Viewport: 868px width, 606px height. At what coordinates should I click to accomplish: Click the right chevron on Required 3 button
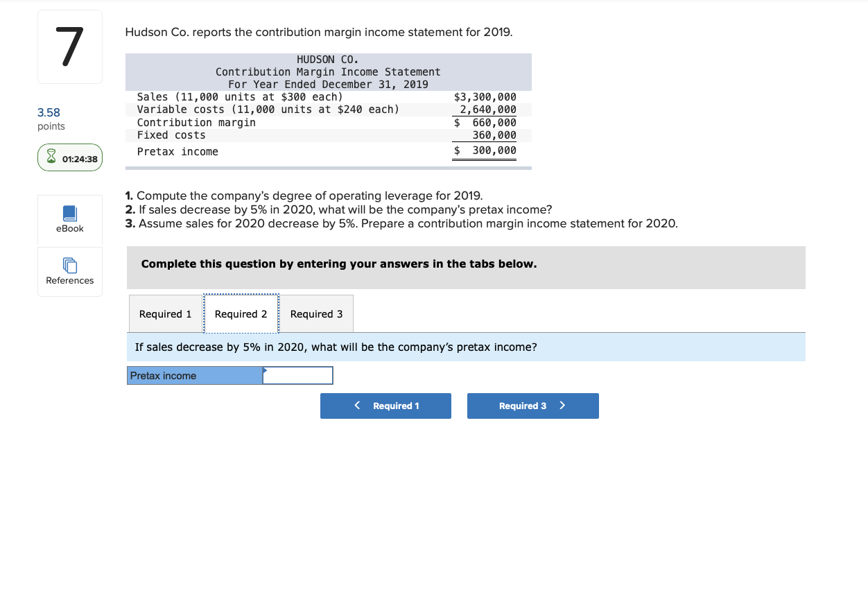tap(563, 406)
